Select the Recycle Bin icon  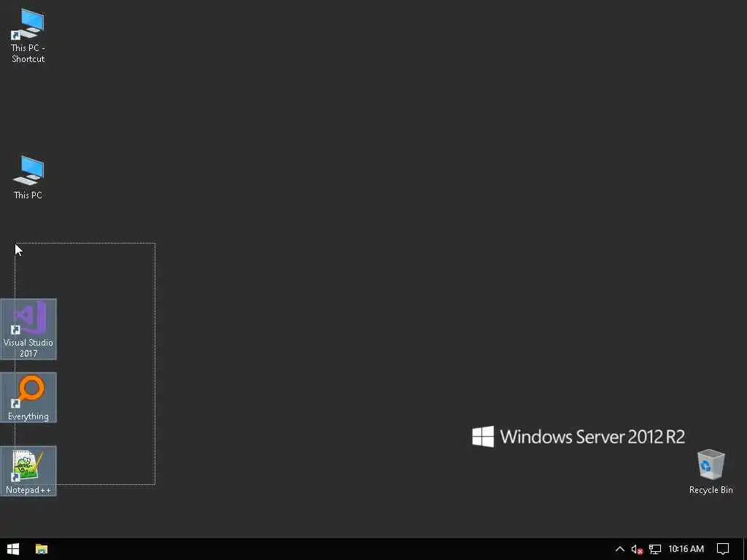point(711,472)
